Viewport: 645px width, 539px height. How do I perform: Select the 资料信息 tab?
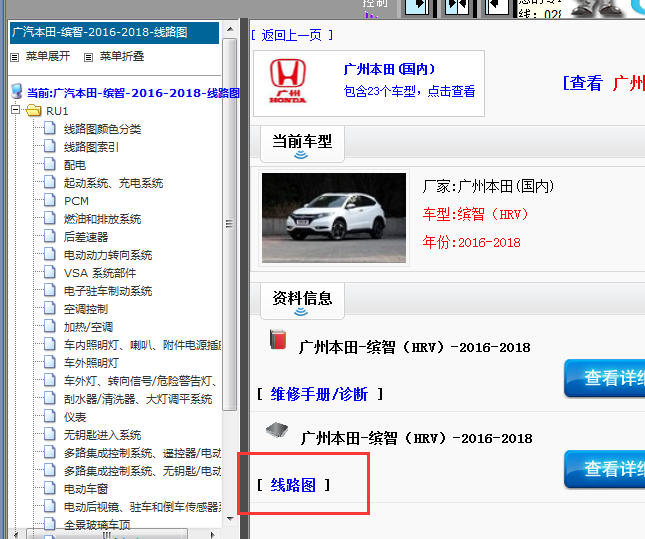click(302, 301)
